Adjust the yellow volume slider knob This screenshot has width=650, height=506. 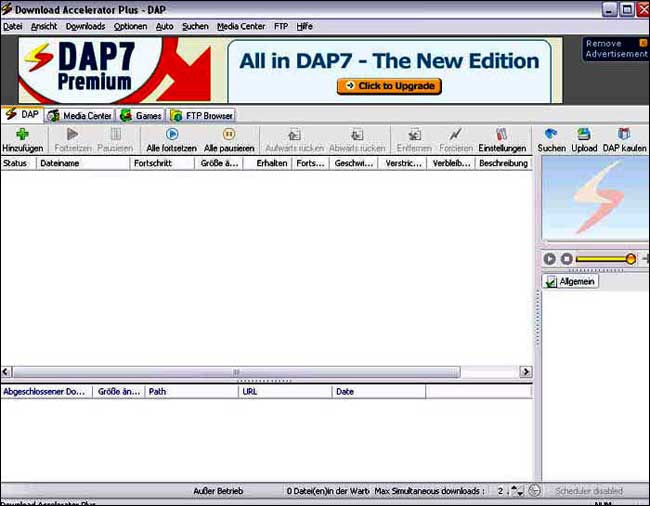pyautogui.click(x=631, y=259)
